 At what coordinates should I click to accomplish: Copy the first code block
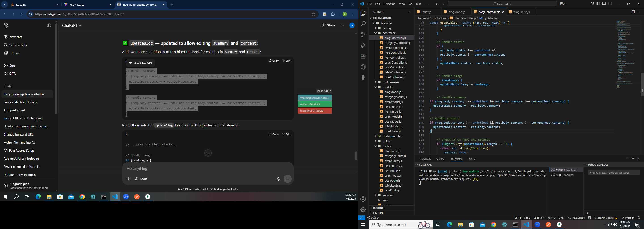point(274,61)
